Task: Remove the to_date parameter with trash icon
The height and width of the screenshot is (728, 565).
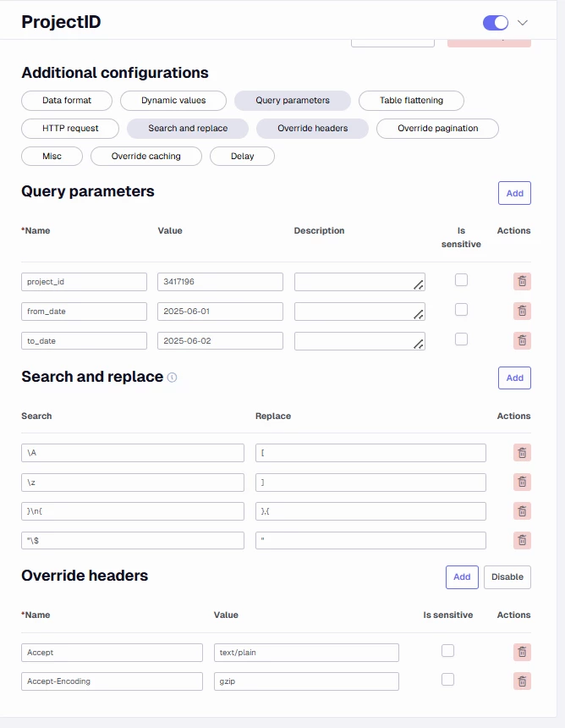Action: [522, 341]
